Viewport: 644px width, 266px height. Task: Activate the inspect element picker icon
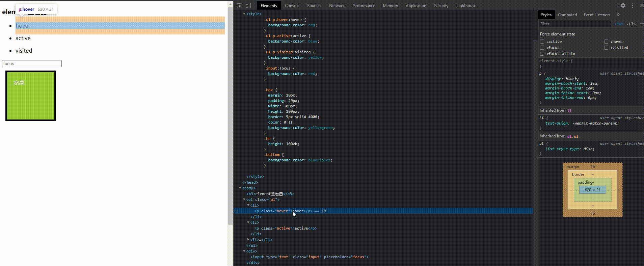(x=239, y=6)
